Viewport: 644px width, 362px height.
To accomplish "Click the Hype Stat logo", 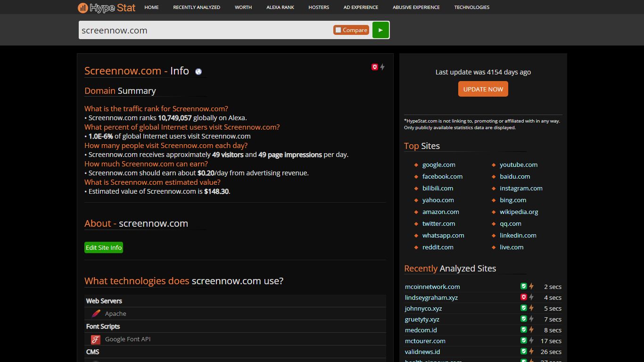I will pos(107,8).
